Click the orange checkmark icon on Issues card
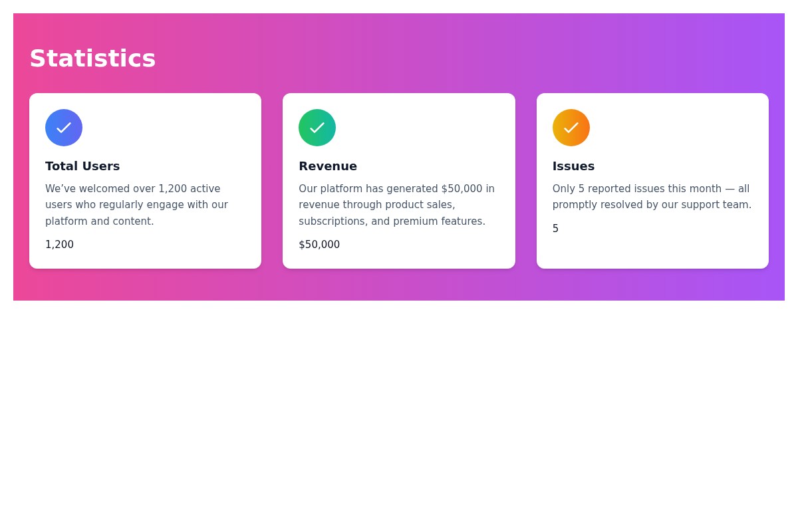 (571, 128)
